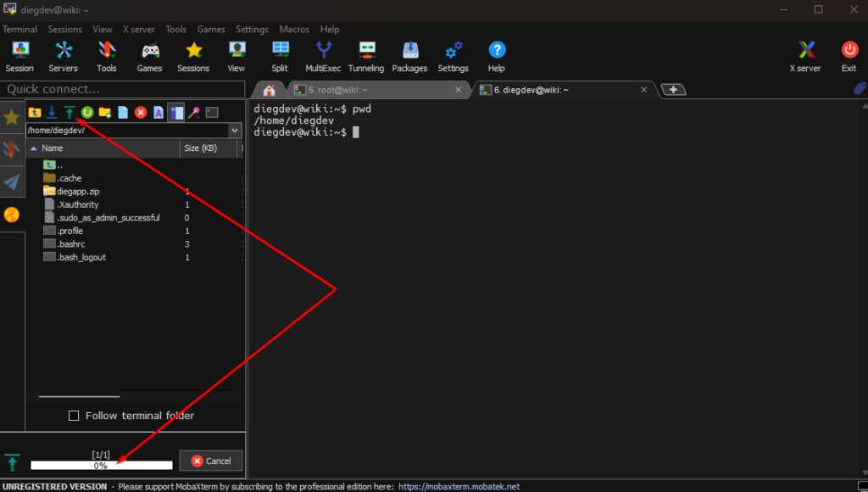Open the X server menu
The width and height of the screenshot is (868, 492).
[139, 30]
